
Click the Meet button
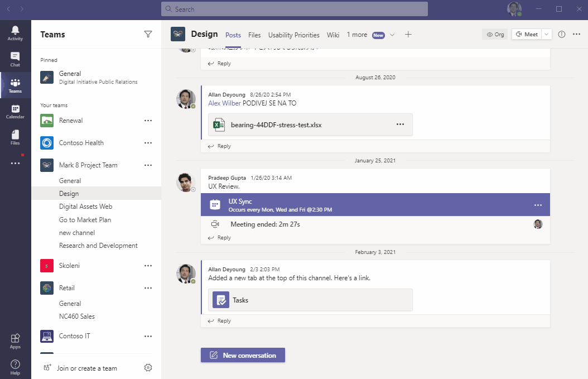pyautogui.click(x=527, y=34)
